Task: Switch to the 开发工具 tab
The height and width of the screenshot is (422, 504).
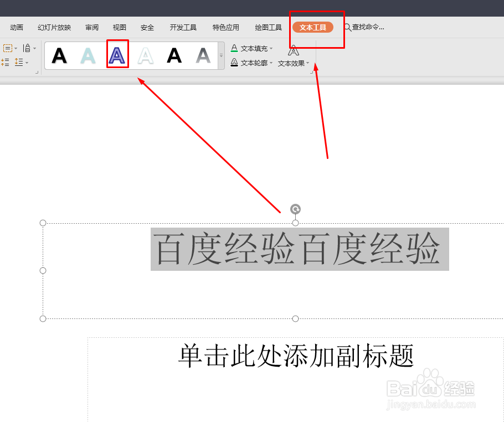Action: point(183,28)
